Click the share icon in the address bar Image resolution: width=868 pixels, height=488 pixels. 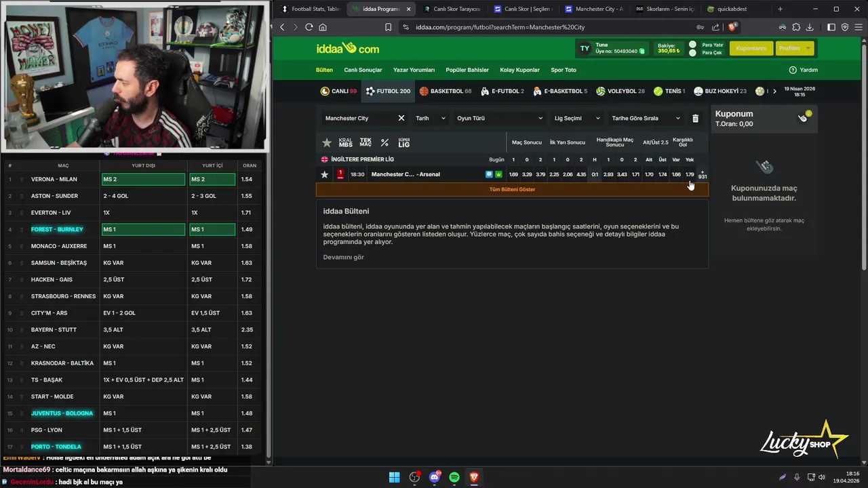715,27
